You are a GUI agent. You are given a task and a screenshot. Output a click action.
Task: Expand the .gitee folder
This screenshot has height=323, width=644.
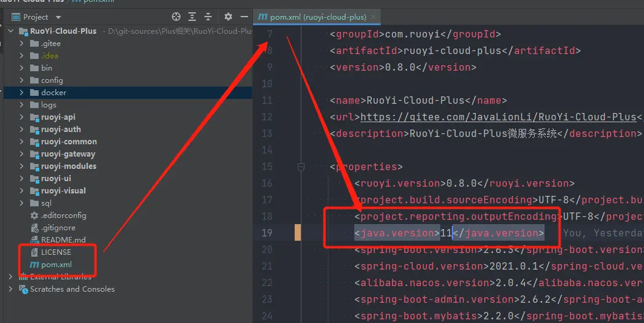click(21, 43)
